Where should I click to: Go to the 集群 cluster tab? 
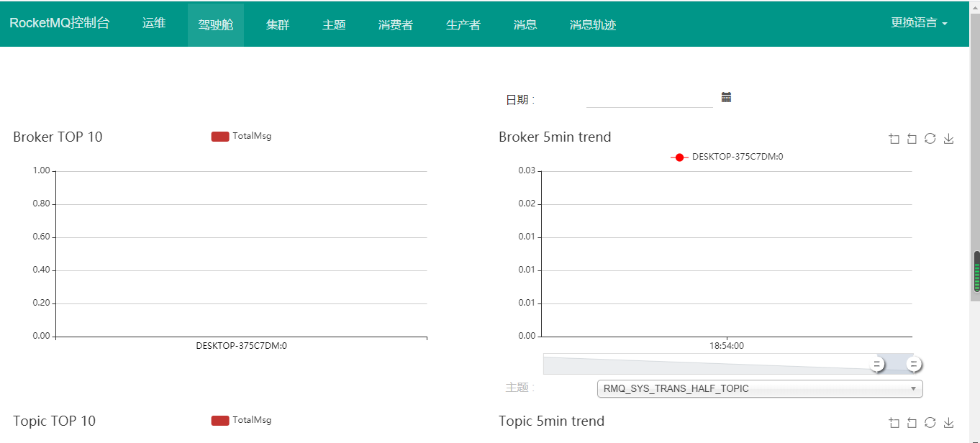point(278,25)
